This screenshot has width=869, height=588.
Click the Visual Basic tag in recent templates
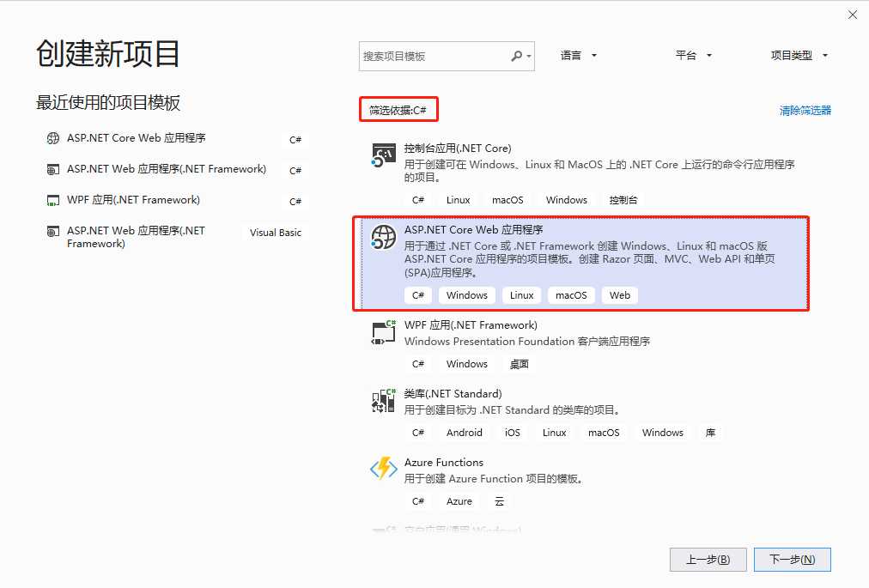(276, 233)
